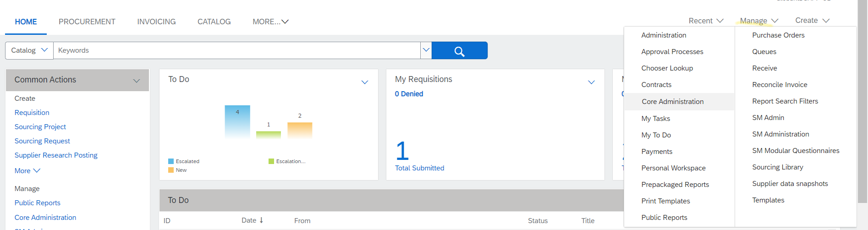Switch to the PROCUREMENT tab
868x230 pixels.
tap(87, 22)
